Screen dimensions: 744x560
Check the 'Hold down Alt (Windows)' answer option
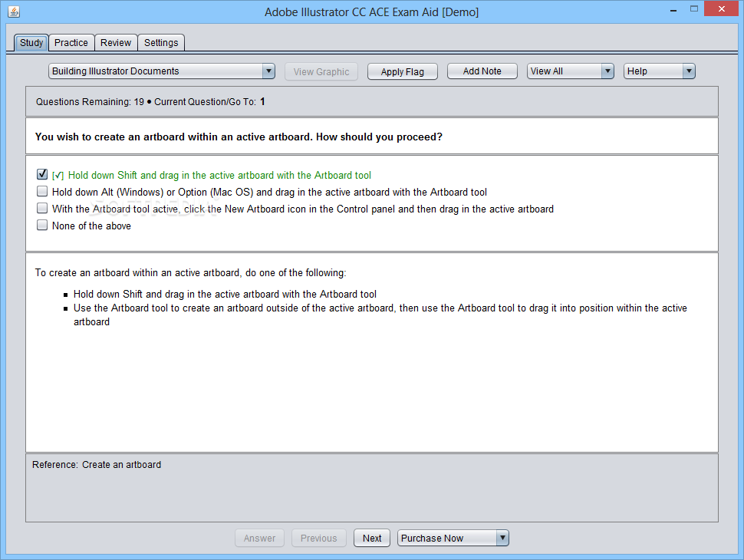pos(42,192)
